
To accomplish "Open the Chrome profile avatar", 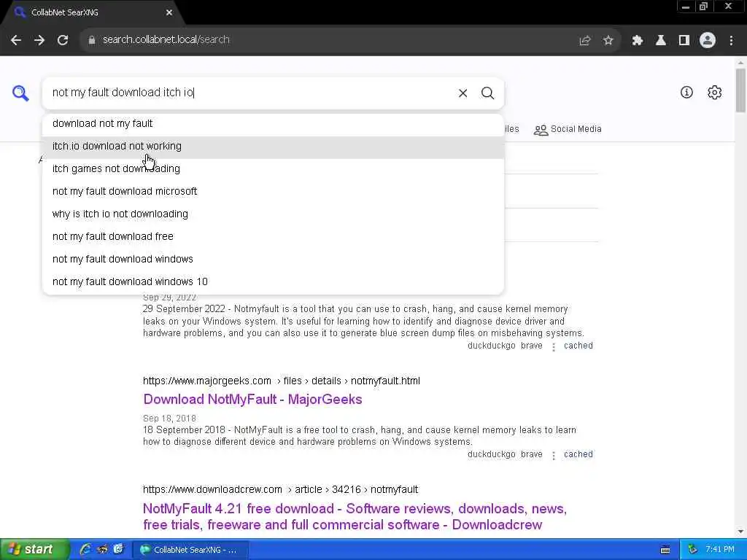I will click(708, 41).
